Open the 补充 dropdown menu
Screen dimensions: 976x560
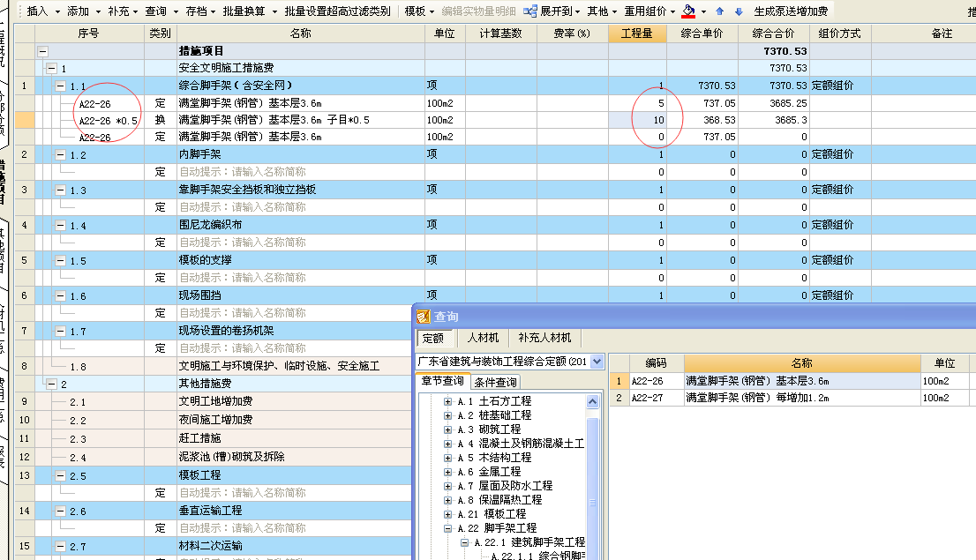pos(123,11)
